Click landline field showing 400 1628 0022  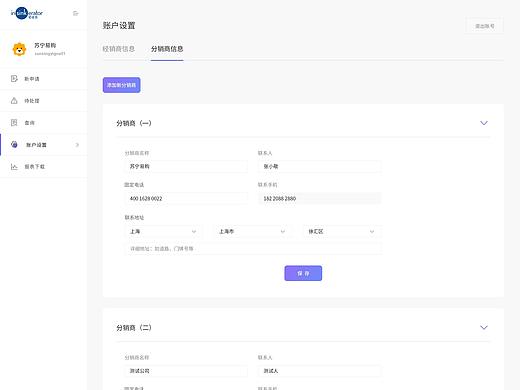pos(186,198)
